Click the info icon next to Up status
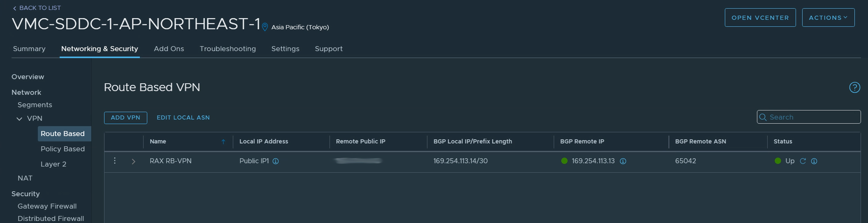 [814, 161]
